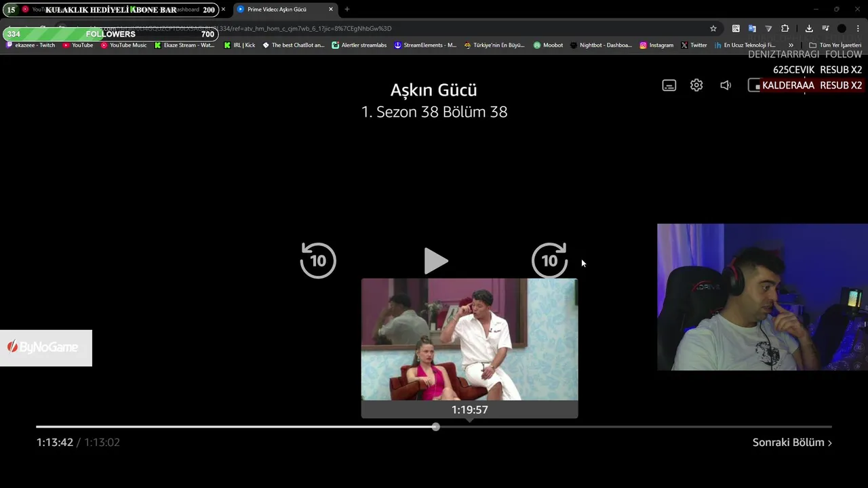The height and width of the screenshot is (488, 868).
Task: Open the QR code extension icon
Action: click(x=736, y=28)
